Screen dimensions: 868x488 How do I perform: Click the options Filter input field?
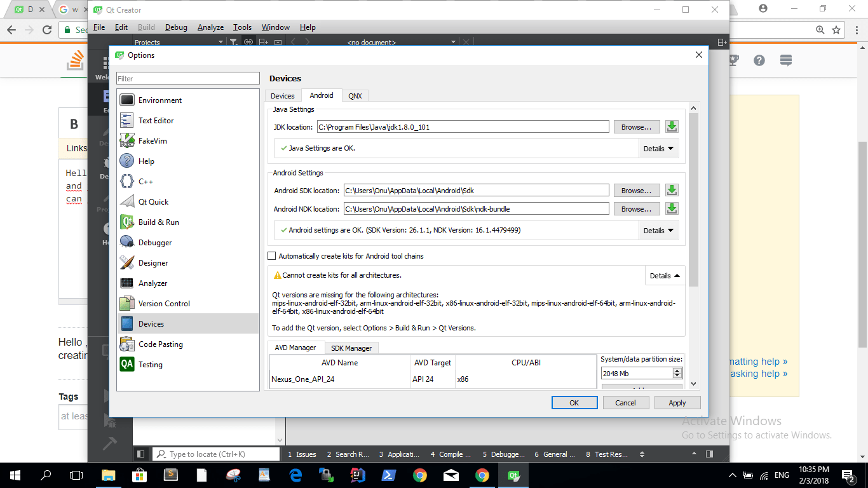click(x=187, y=79)
